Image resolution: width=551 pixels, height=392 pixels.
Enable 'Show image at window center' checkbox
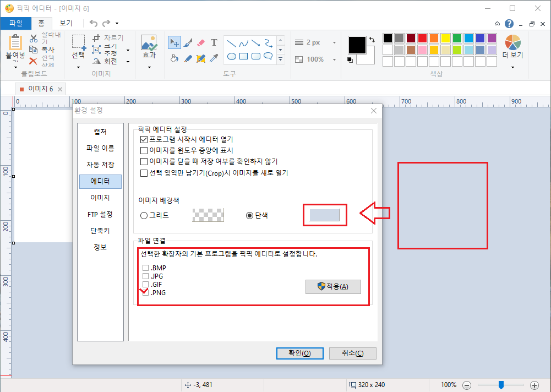click(x=144, y=150)
